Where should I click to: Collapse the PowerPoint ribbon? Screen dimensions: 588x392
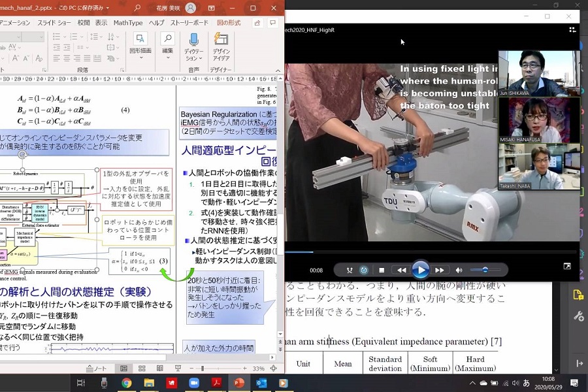[278, 70]
